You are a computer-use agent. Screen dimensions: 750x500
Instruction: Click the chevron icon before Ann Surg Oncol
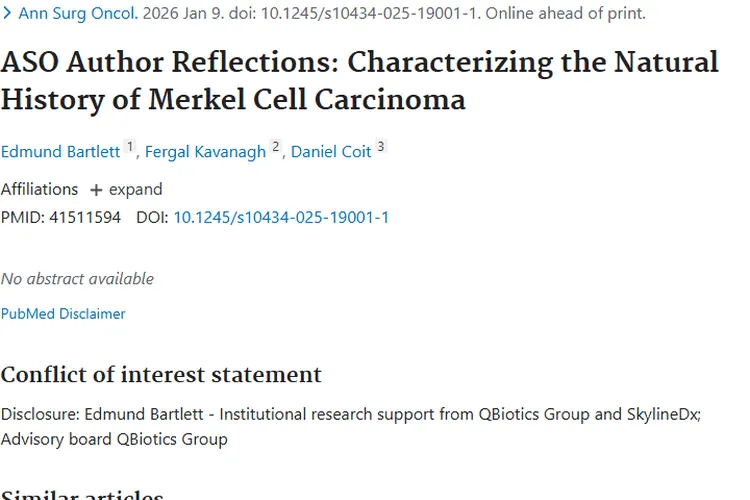tap(8, 14)
